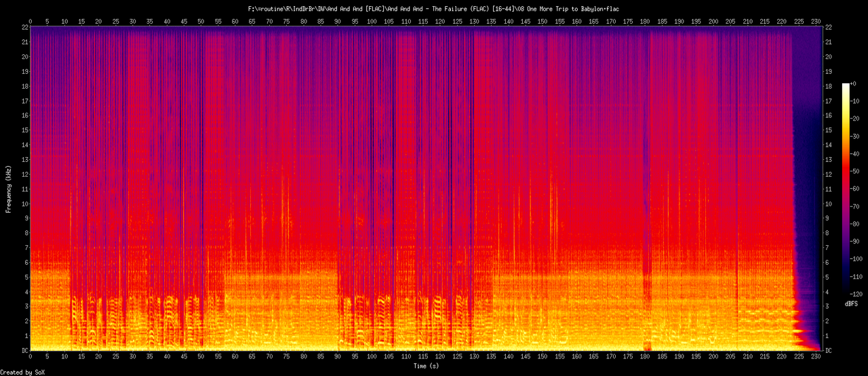Image resolution: width=868 pixels, height=376 pixels.
Task: Click the '150' tick on the top time axis
Action: (x=542, y=21)
